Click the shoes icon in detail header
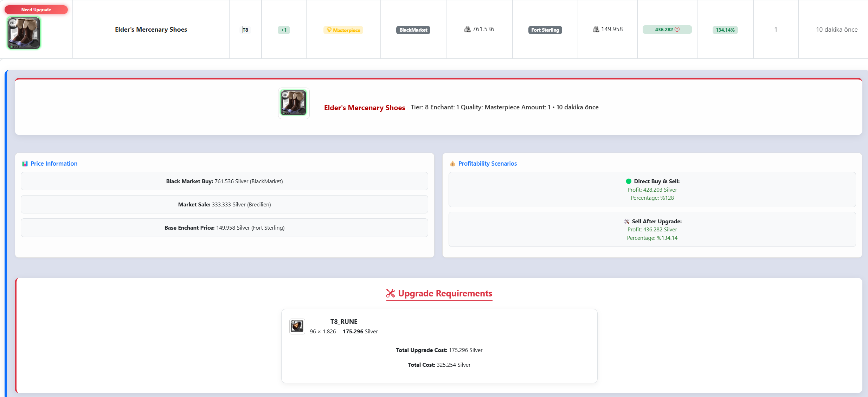The image size is (868, 397). [294, 103]
